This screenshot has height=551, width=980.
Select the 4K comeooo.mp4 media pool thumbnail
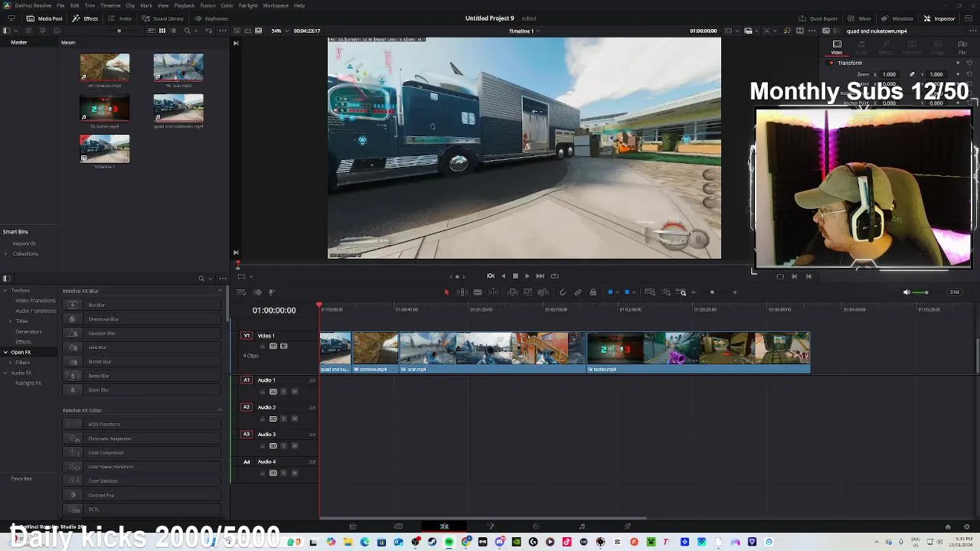pyautogui.click(x=105, y=67)
